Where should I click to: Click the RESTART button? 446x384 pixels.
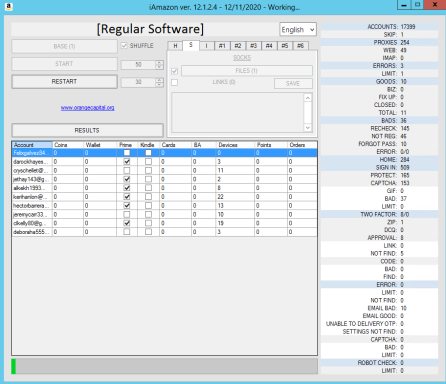(64, 82)
